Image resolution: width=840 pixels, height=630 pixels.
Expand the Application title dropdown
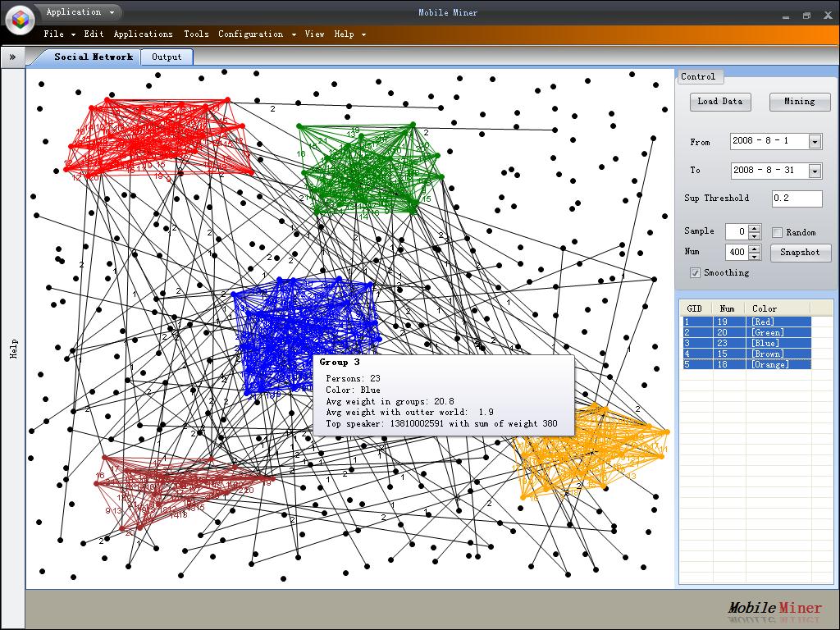pos(79,12)
